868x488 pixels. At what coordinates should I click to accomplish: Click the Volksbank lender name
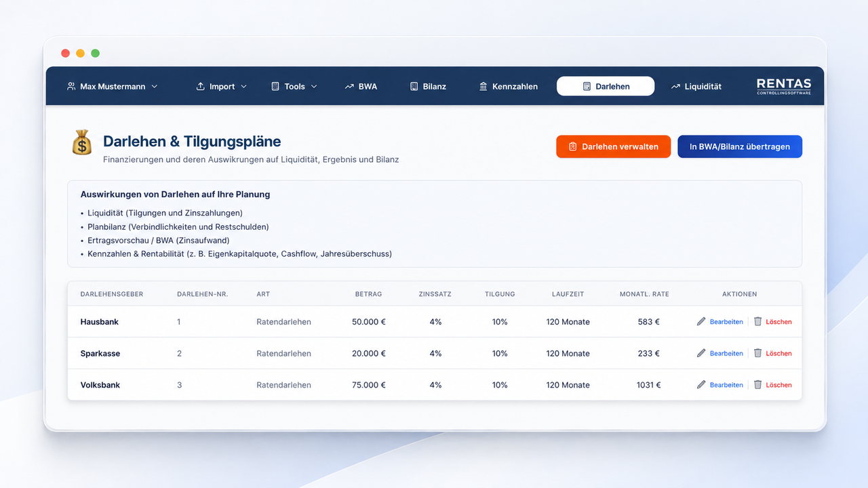pos(100,385)
